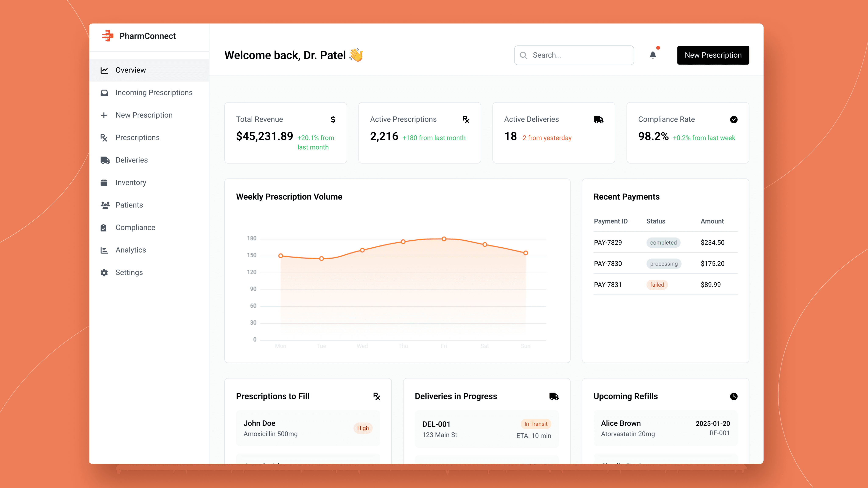Select the PAY-7829 payment ID
This screenshot has width=868, height=488.
[x=608, y=243]
